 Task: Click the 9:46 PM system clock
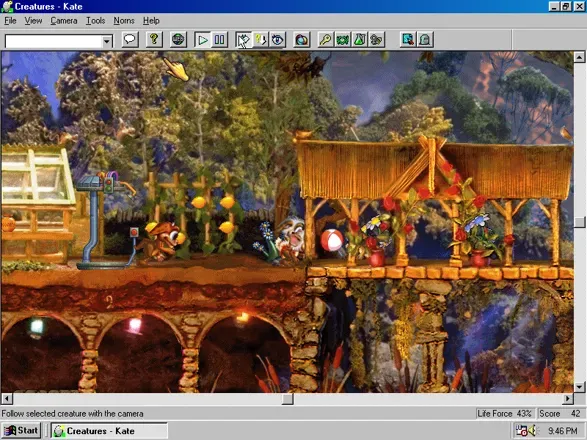562,431
